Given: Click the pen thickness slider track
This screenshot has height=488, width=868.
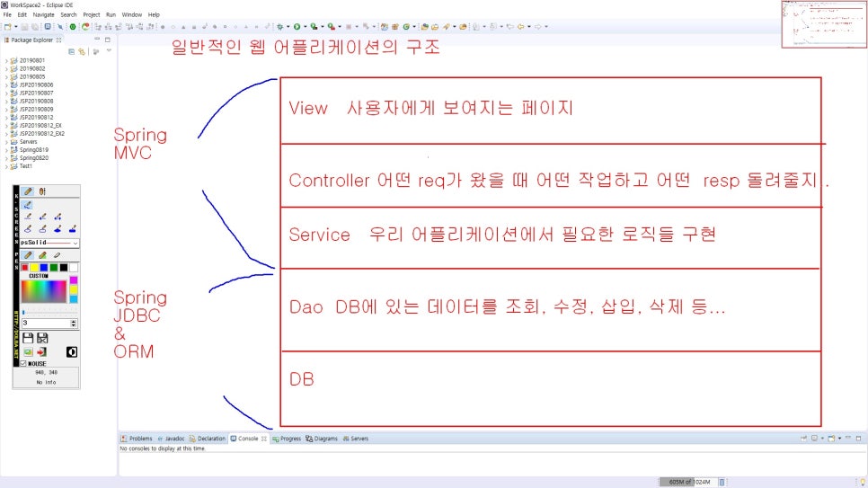Looking at the screenshot, I should pyautogui.click(x=49, y=312).
